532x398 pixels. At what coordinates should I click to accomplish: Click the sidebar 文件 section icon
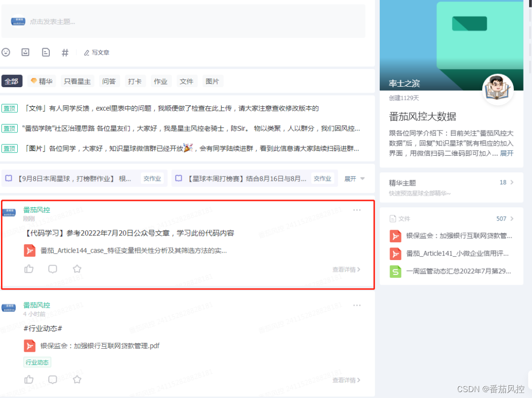point(393,219)
